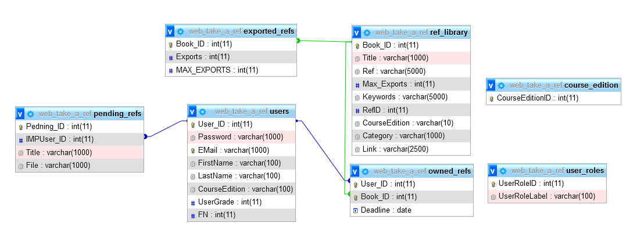Image resolution: width=644 pixels, height=226 pixels.
Task: Collapse the owned_refs table with its V toggle
Action: coord(355,171)
